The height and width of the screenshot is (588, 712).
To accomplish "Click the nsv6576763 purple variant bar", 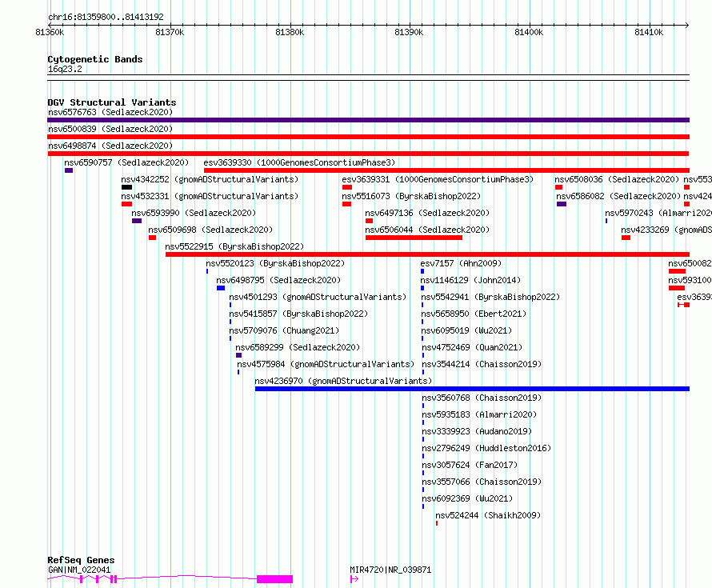I will coord(368,120).
